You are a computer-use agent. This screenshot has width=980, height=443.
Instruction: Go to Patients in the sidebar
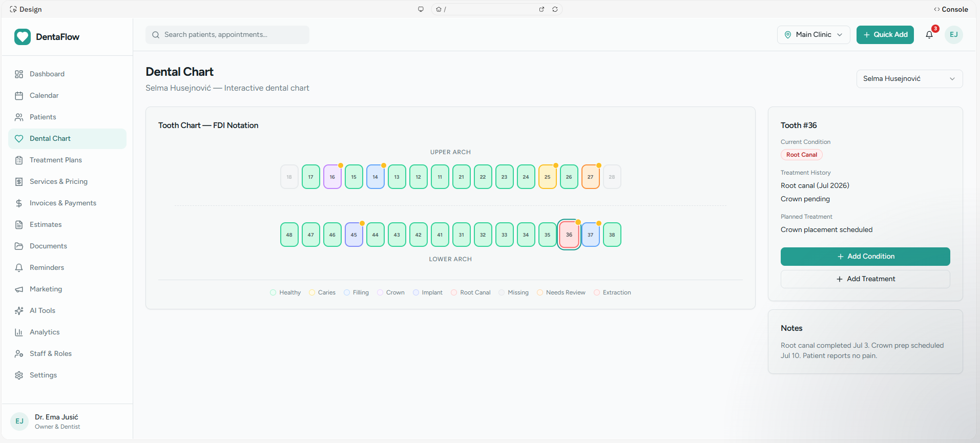(x=67, y=117)
